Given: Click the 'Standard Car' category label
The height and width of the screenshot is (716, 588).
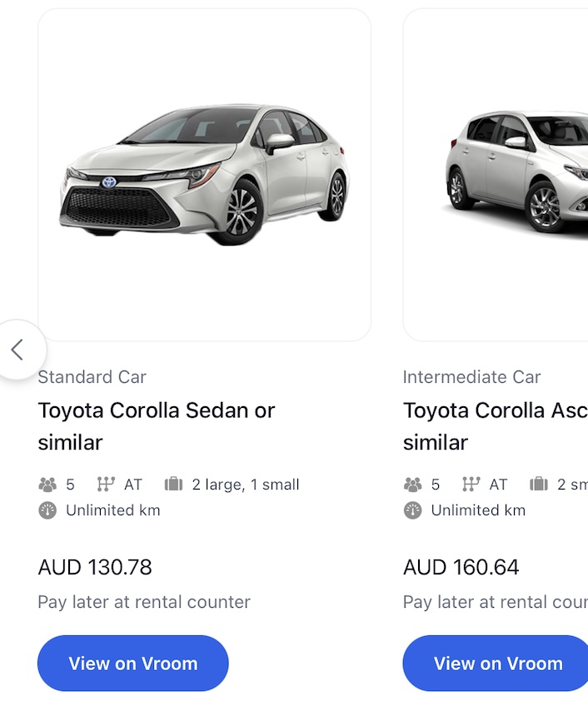Looking at the screenshot, I should pos(92,377).
